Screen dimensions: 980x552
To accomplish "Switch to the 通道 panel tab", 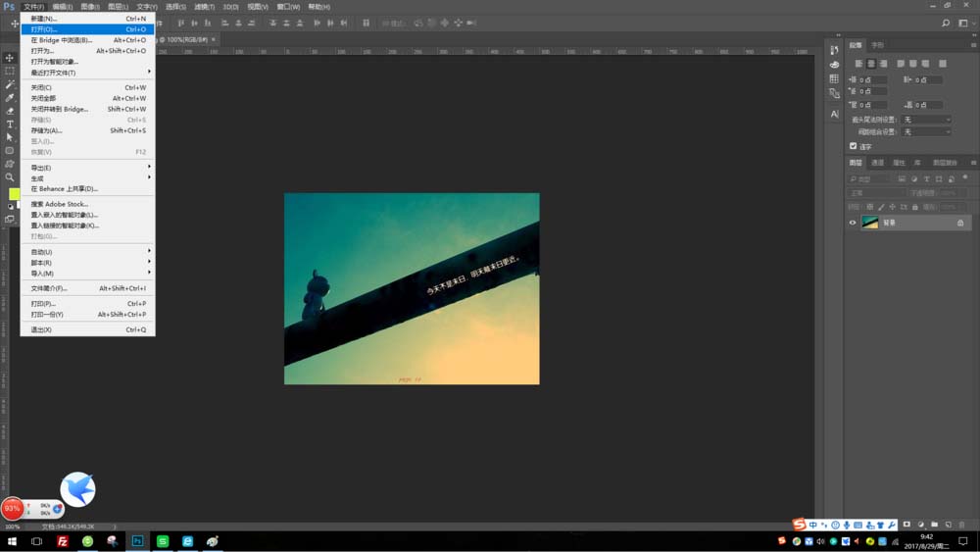I will pyautogui.click(x=877, y=163).
